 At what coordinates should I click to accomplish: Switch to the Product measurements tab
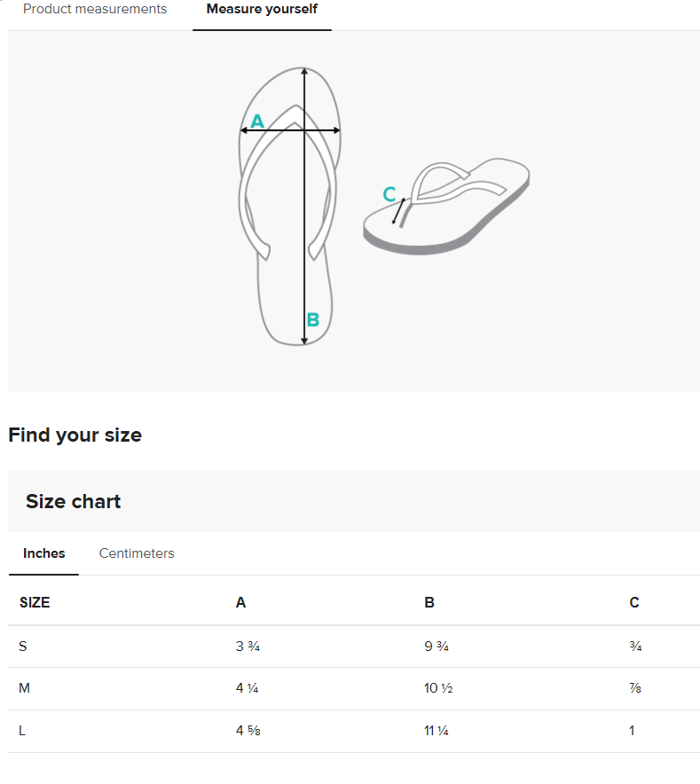click(x=95, y=10)
